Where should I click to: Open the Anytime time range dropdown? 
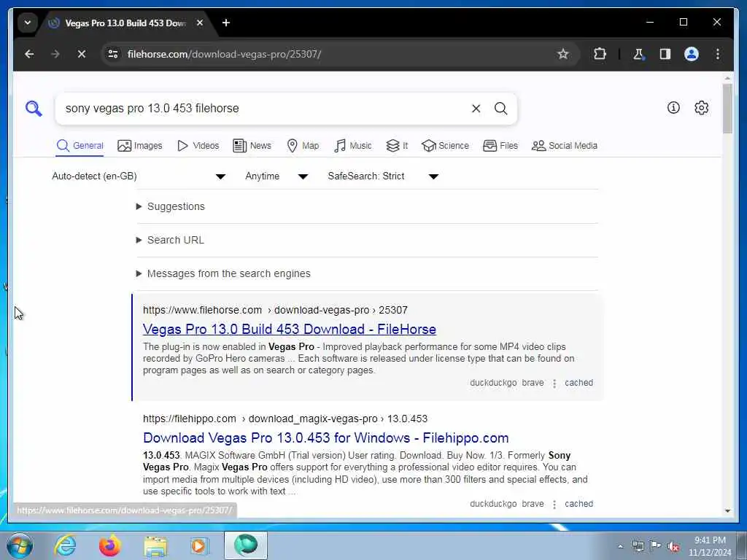coord(276,176)
